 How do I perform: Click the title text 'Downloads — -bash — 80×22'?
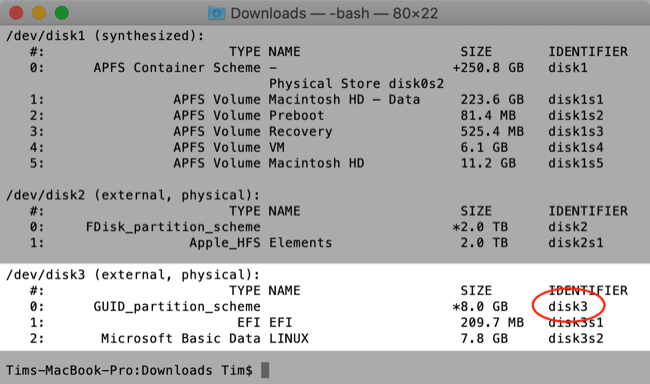point(334,13)
